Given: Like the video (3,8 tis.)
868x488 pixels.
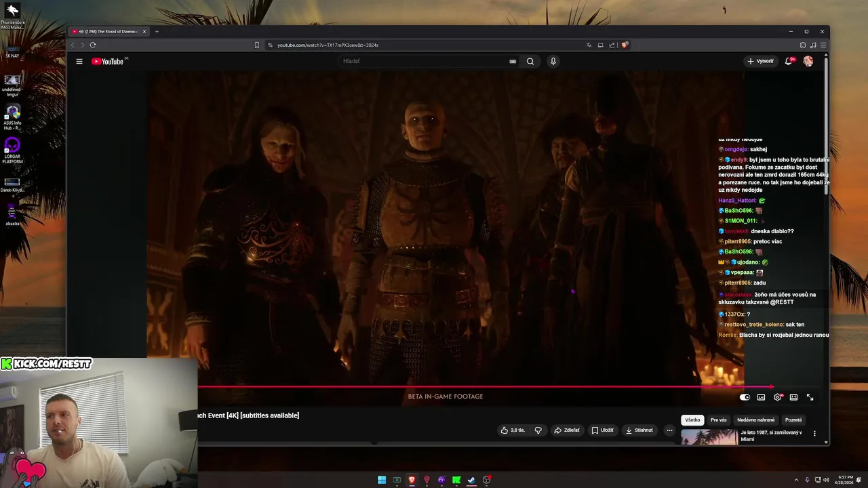Looking at the screenshot, I should tap(513, 430).
